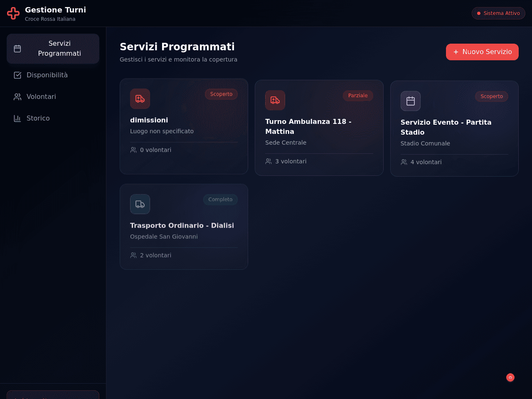Click the truck icon on Trasporto Ordinario card
This screenshot has width=532, height=399.
[140, 204]
